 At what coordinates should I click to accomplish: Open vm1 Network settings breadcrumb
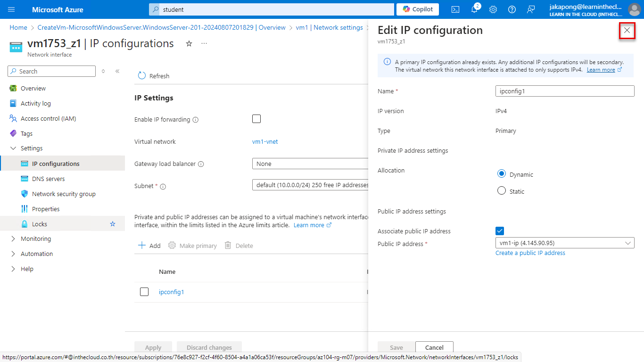(x=330, y=27)
